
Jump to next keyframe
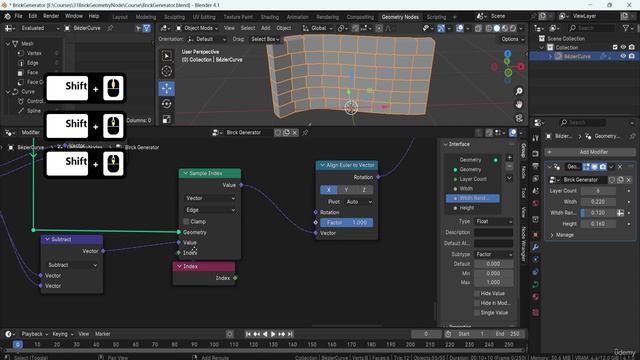(x=282, y=334)
